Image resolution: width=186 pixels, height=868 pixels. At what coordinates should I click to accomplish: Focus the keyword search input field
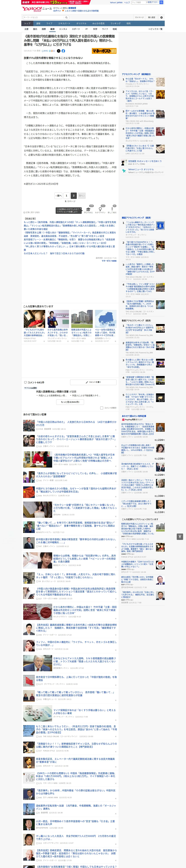coord(44,17)
